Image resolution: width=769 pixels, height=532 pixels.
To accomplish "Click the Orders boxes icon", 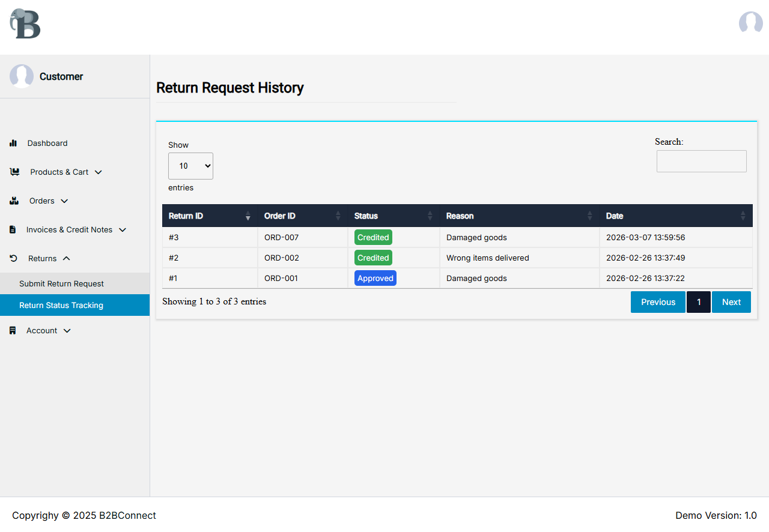I will [x=14, y=201].
